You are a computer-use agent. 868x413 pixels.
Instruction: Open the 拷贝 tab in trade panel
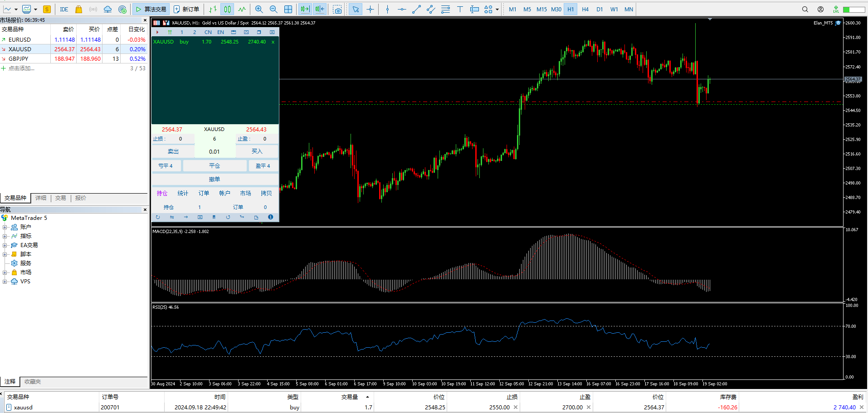(266, 193)
